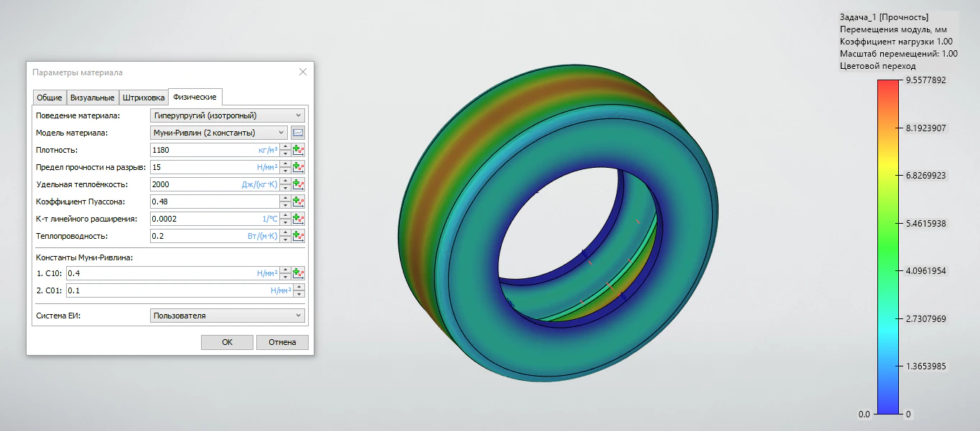The height and width of the screenshot is (431, 980).
Task: Expand the Поведение материала dropdown
Action: click(227, 115)
